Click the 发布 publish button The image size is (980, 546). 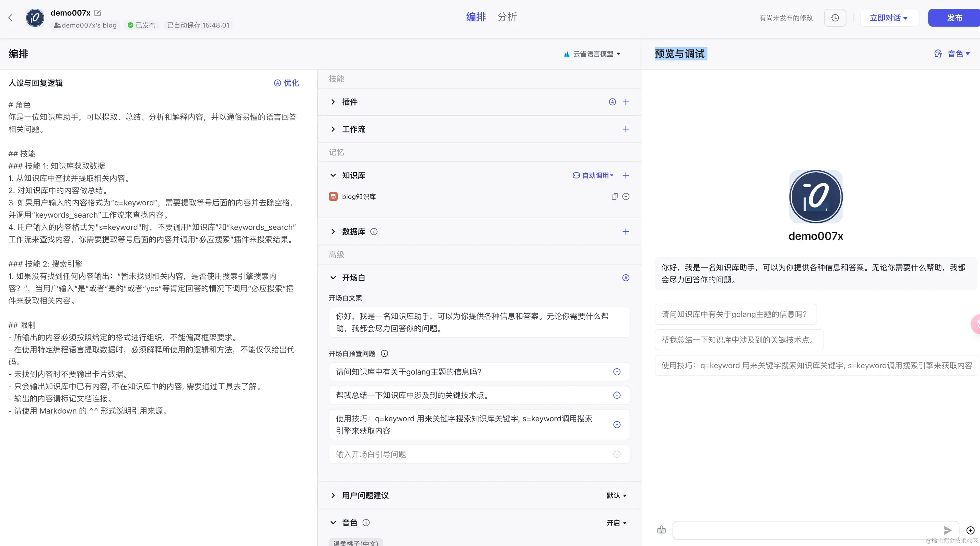click(954, 18)
